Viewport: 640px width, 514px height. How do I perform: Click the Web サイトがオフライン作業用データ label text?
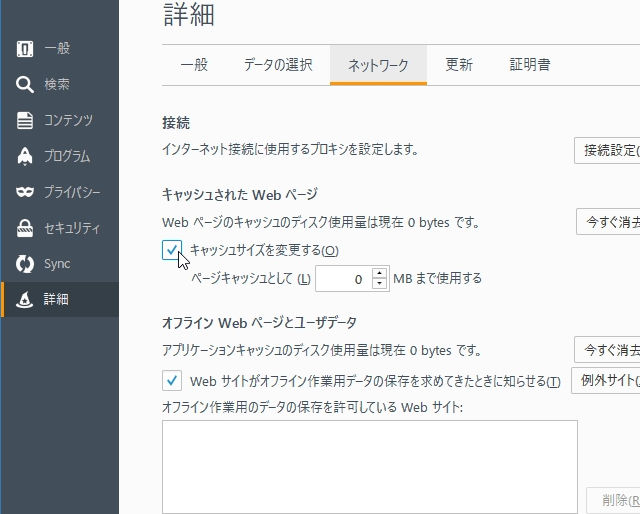(375, 381)
